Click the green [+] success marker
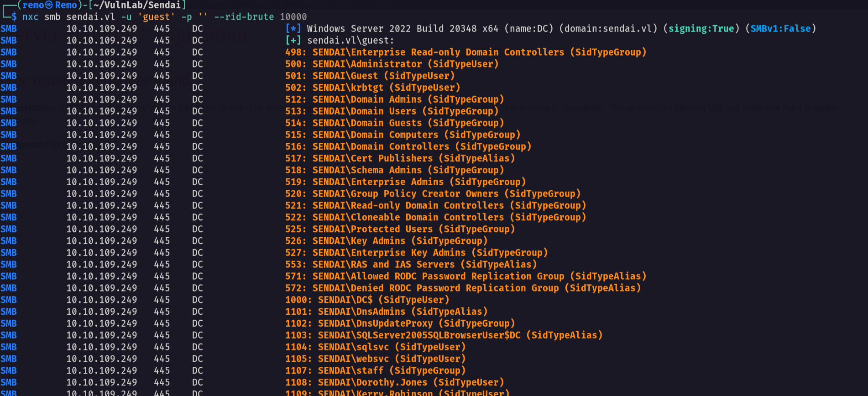 293,40
